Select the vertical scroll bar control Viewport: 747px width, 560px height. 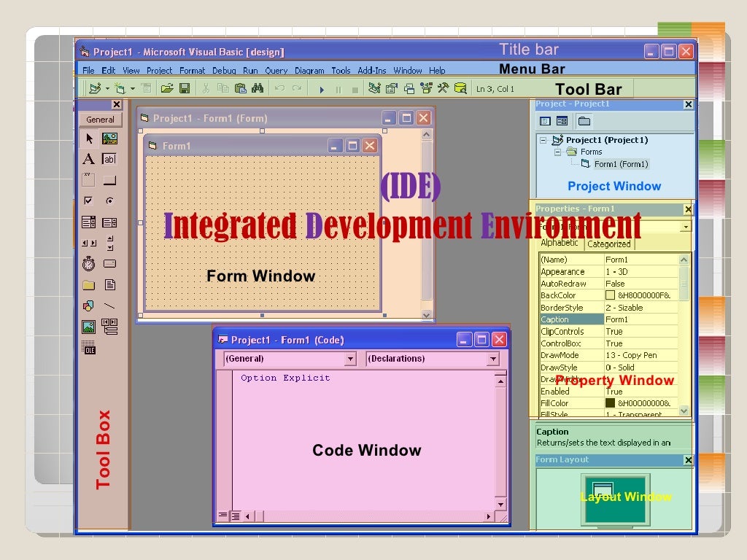(110, 243)
